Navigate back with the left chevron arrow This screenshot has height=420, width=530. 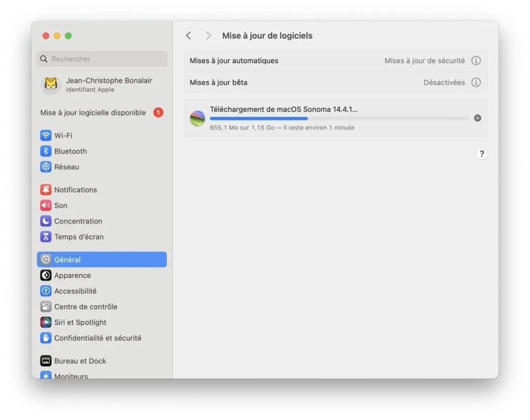pos(188,35)
